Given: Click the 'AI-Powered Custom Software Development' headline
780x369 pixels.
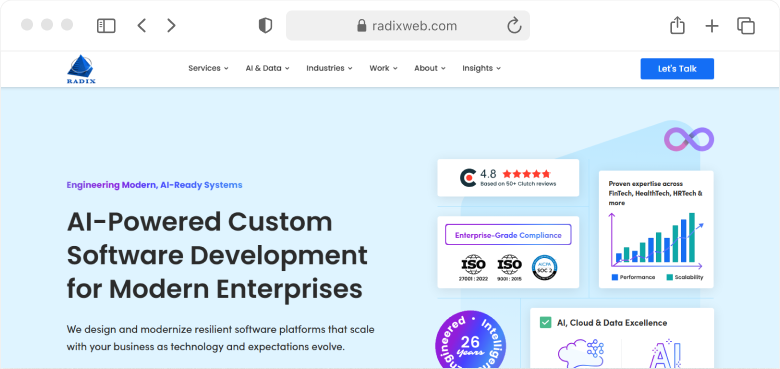Looking at the screenshot, I should 217,255.
